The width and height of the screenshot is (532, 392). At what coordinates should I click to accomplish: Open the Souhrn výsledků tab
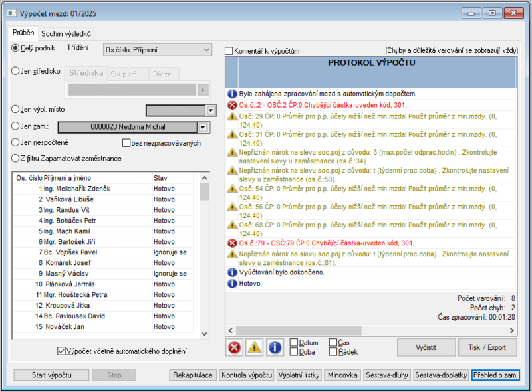click(66, 34)
